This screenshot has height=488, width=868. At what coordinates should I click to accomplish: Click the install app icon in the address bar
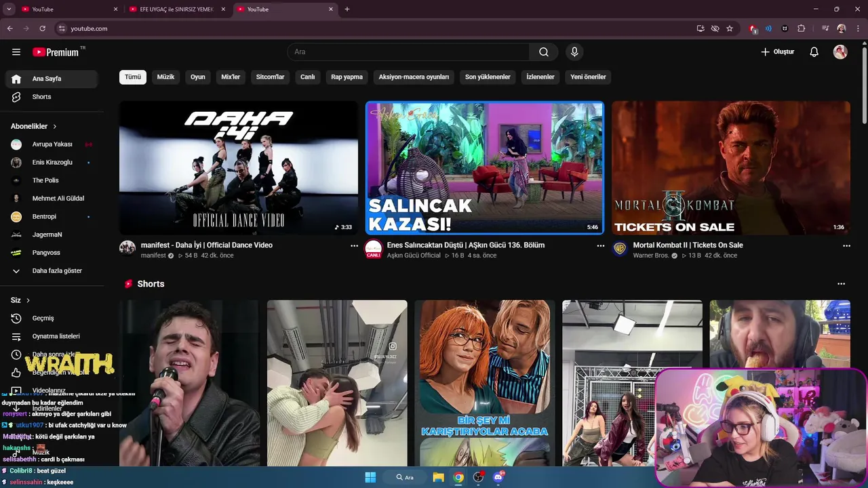pyautogui.click(x=701, y=28)
